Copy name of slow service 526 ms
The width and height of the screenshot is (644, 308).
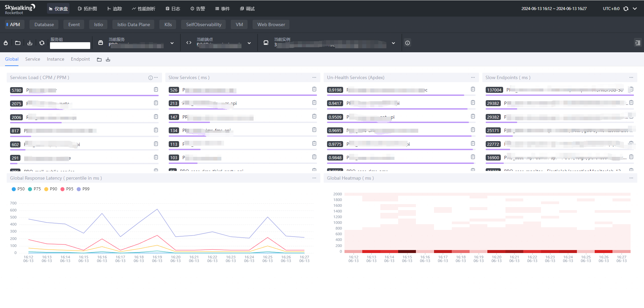tap(314, 89)
